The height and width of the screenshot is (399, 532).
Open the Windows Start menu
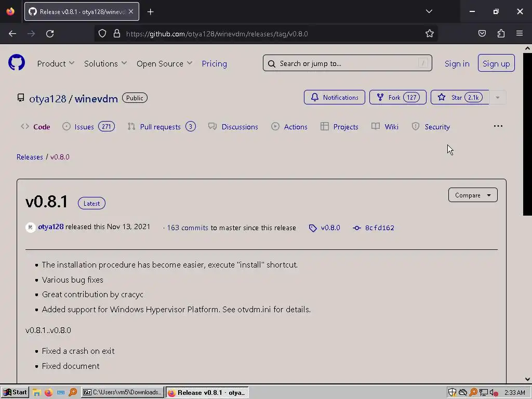(x=15, y=392)
